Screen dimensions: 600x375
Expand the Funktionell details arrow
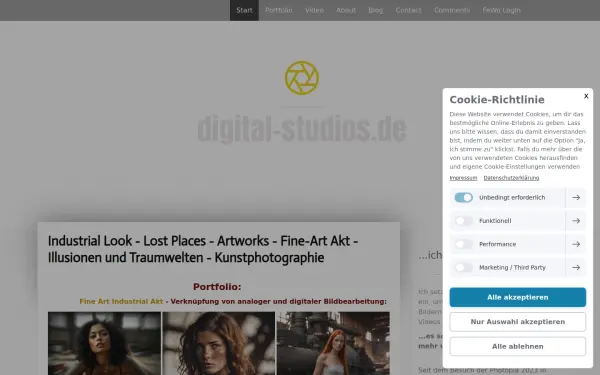coord(576,221)
